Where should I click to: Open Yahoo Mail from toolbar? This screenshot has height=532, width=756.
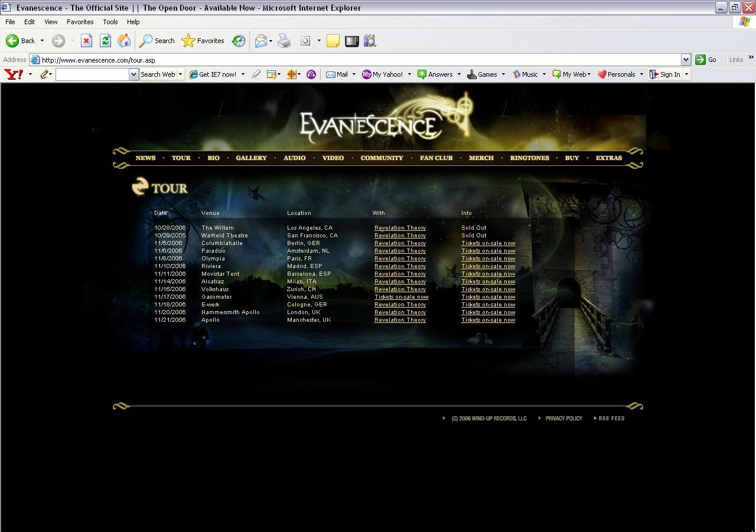pyautogui.click(x=337, y=74)
